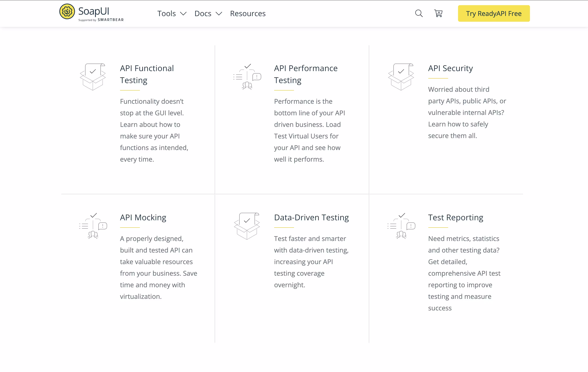
Task: Follow the API Security heading link
Action: (x=450, y=68)
